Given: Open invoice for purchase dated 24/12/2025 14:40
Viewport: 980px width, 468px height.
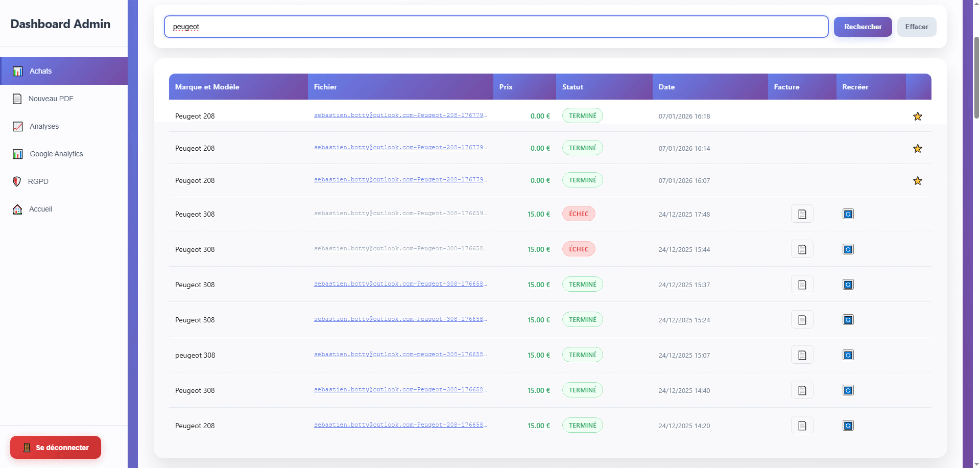Looking at the screenshot, I should [x=802, y=390].
